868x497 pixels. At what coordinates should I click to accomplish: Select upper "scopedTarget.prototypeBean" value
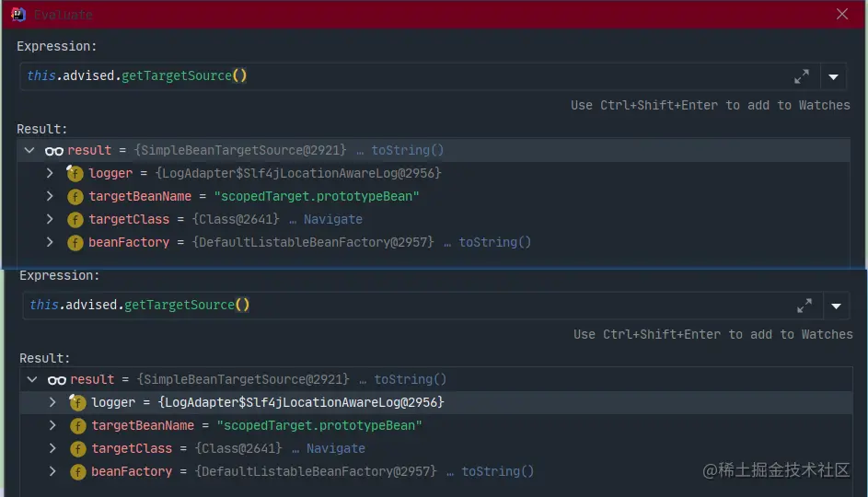317,196
